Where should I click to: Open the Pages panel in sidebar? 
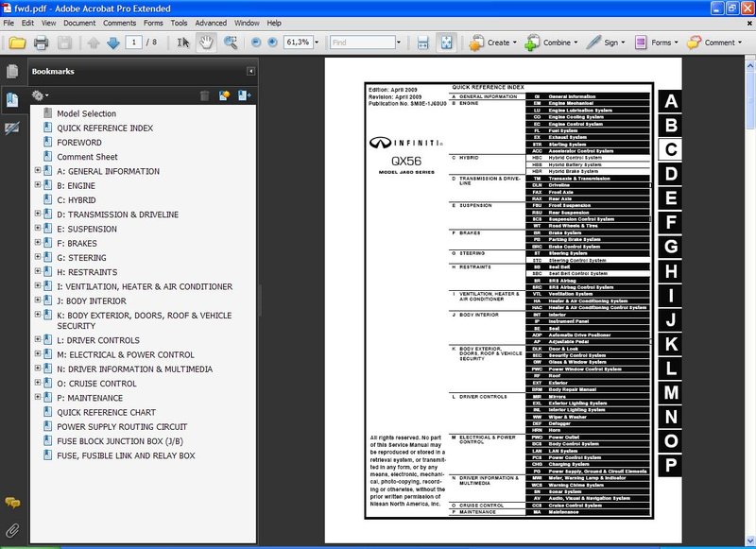[x=12, y=72]
